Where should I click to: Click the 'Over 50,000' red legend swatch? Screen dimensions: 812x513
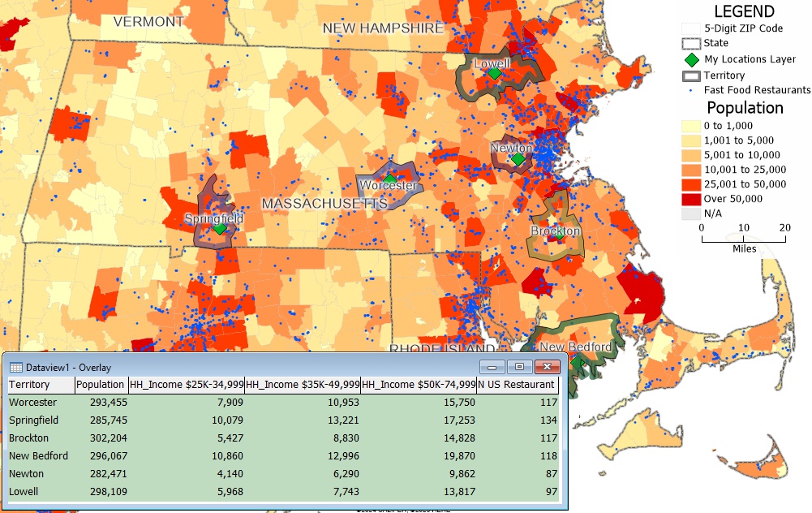point(690,198)
